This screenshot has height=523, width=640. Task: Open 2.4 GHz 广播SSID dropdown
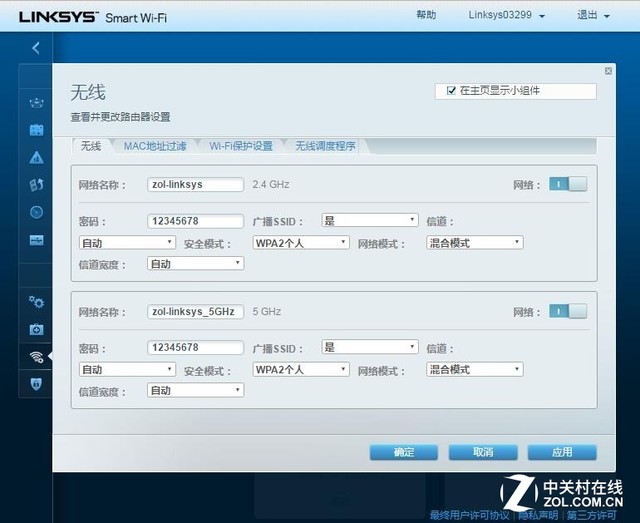tap(370, 220)
